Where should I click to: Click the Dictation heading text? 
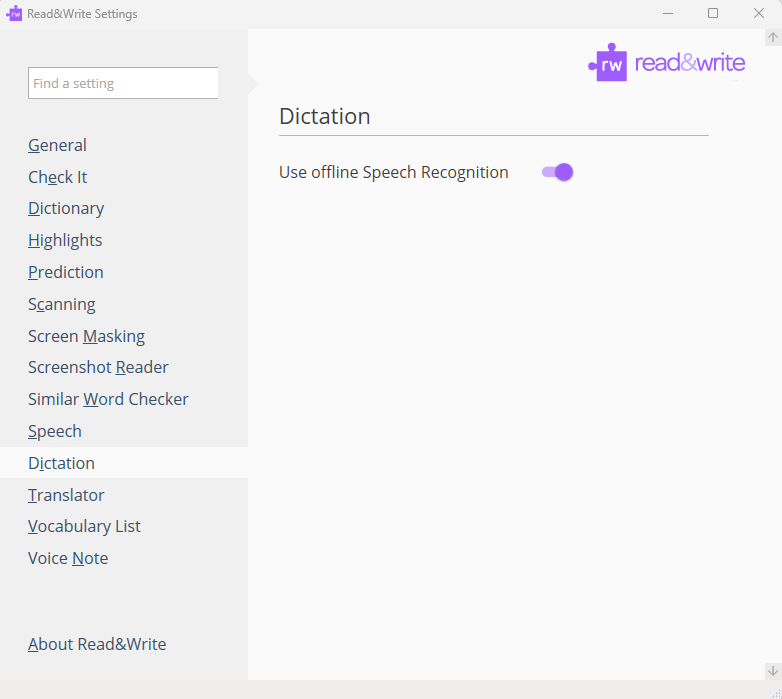tap(325, 116)
